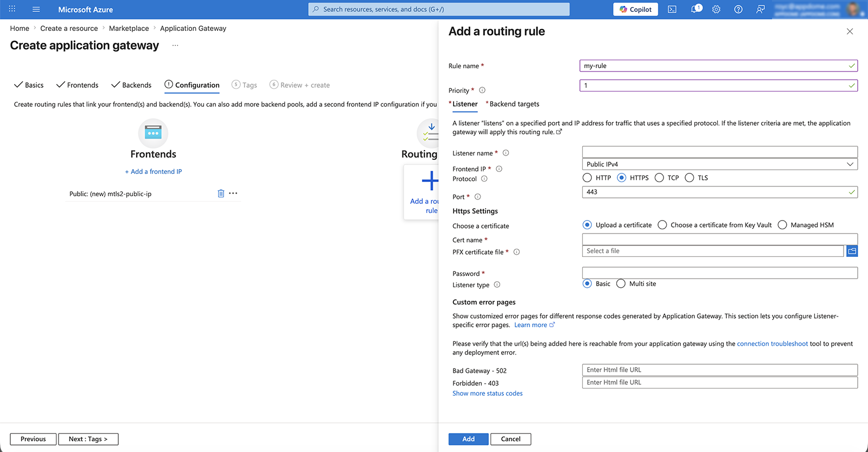Image resolution: width=868 pixels, height=452 pixels.
Task: Close the Add a routing rule panel
Action: [850, 31]
